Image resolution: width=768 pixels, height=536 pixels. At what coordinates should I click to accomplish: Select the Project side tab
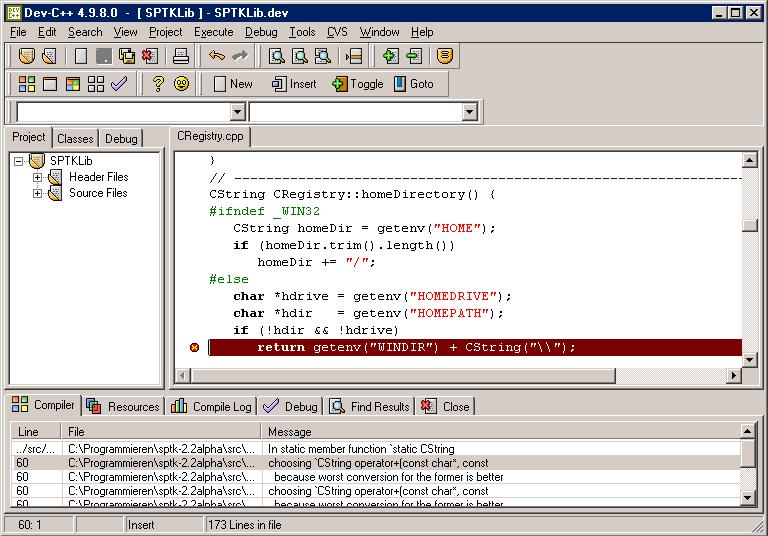click(28, 137)
